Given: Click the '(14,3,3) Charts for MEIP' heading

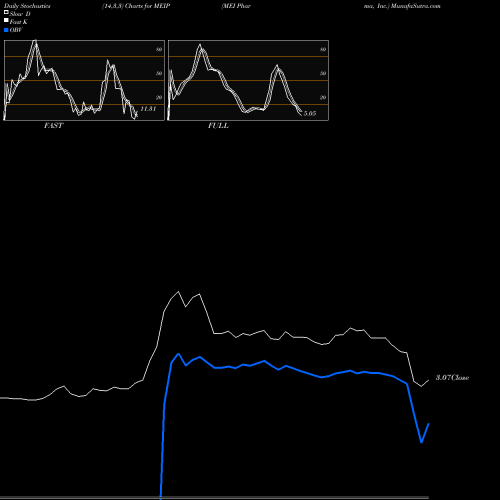Looking at the screenshot, I should (136, 6).
